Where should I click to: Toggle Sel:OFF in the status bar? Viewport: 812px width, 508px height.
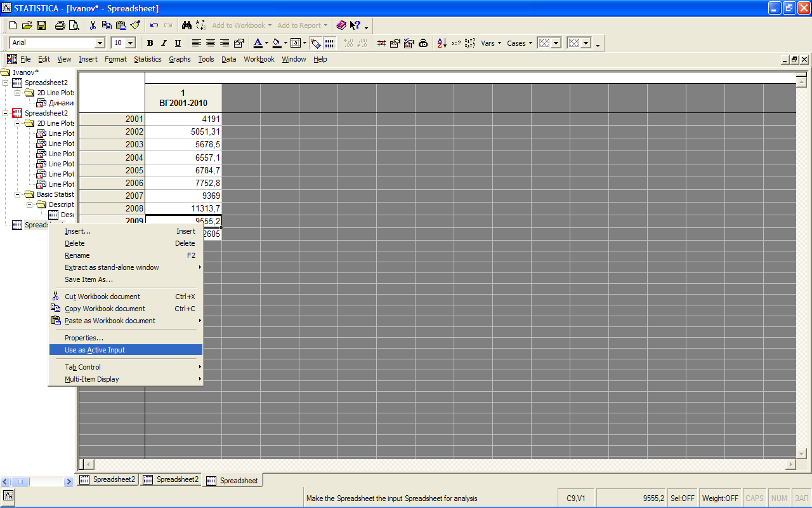click(x=683, y=498)
